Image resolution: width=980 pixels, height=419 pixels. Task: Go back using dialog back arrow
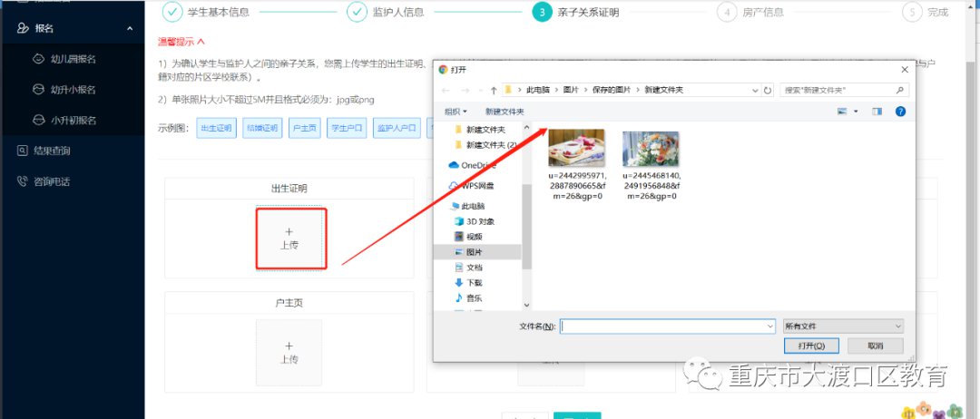point(446,90)
